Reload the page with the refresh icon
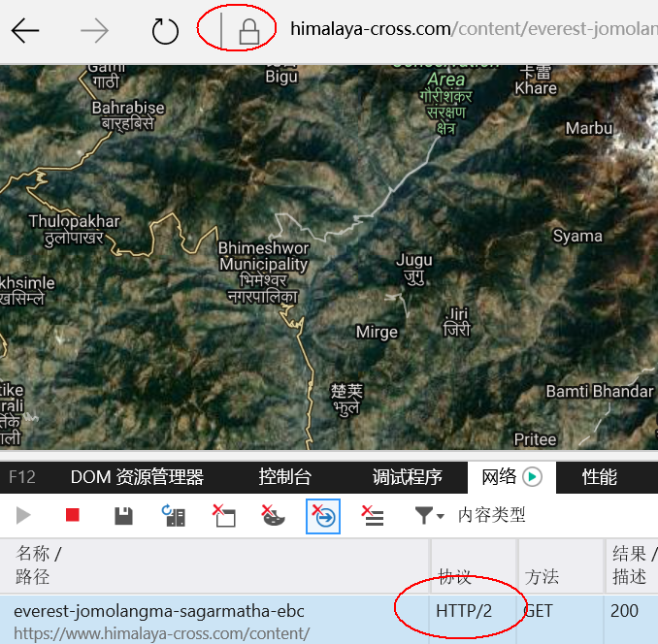This screenshot has height=644, width=658. click(165, 31)
